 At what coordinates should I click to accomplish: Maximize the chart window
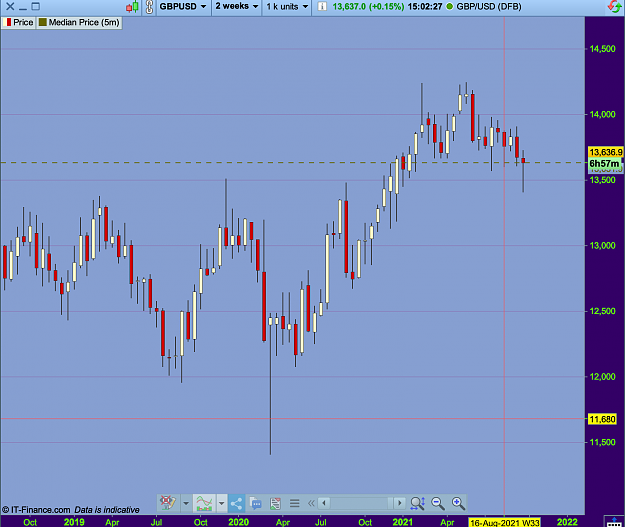36,6
